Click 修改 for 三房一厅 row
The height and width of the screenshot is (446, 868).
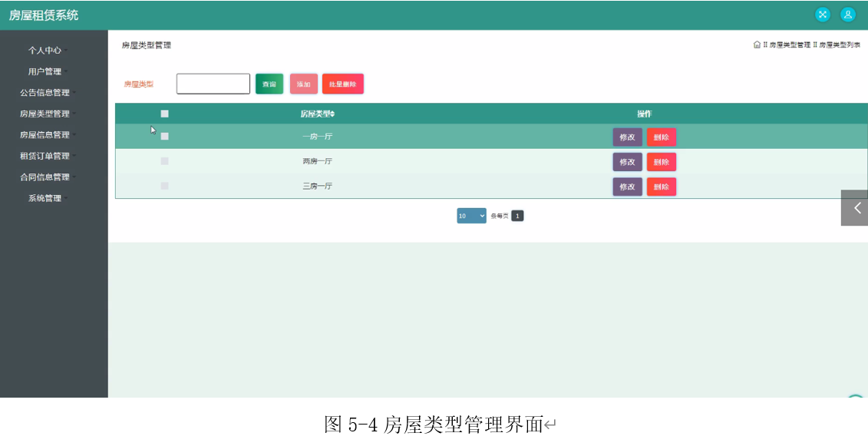[627, 187]
